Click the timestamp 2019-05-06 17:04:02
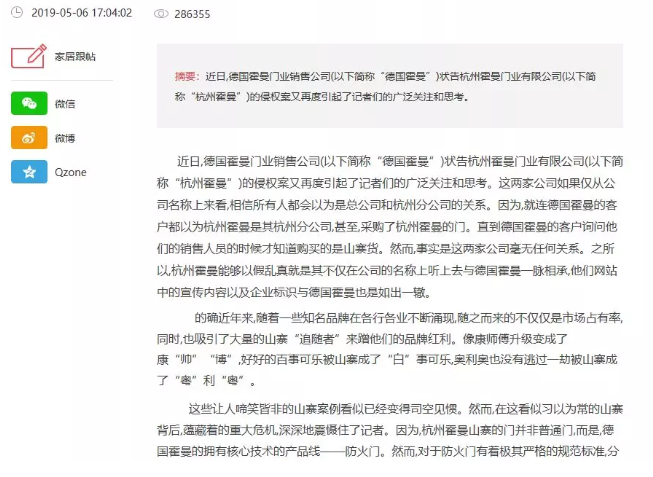 pos(82,13)
